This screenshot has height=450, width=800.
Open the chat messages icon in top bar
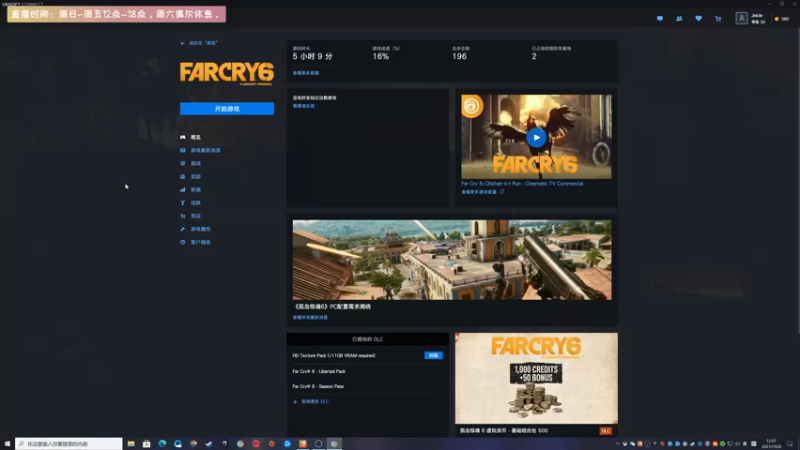(660, 18)
